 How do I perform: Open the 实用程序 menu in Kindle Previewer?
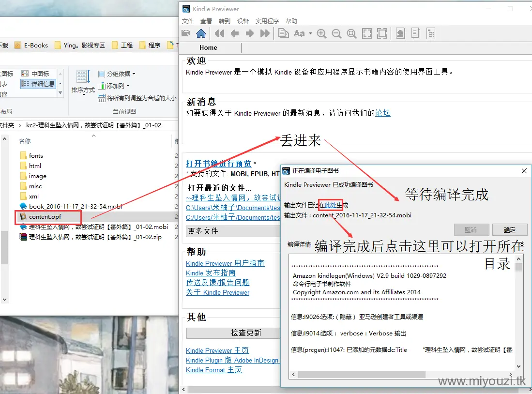[x=267, y=21]
